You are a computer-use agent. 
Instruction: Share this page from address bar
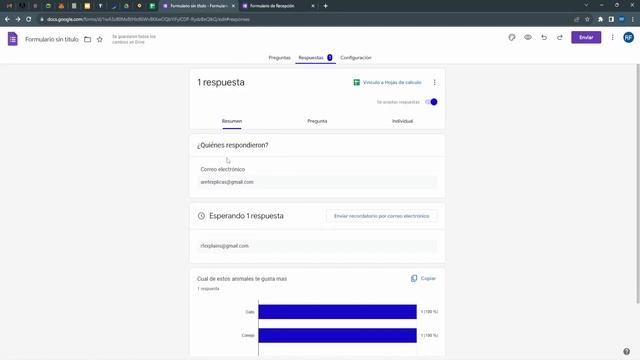577,19
